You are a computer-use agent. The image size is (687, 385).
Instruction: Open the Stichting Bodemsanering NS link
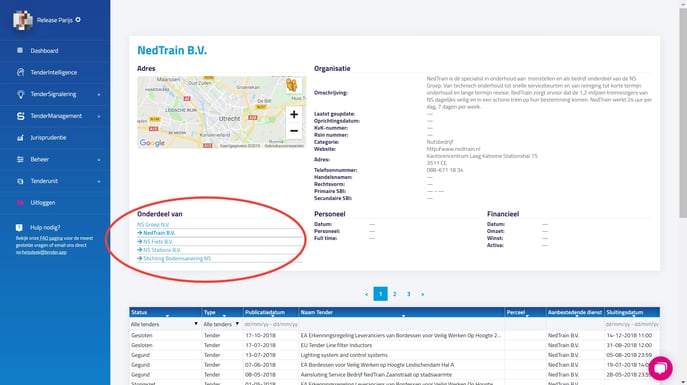(x=177, y=258)
